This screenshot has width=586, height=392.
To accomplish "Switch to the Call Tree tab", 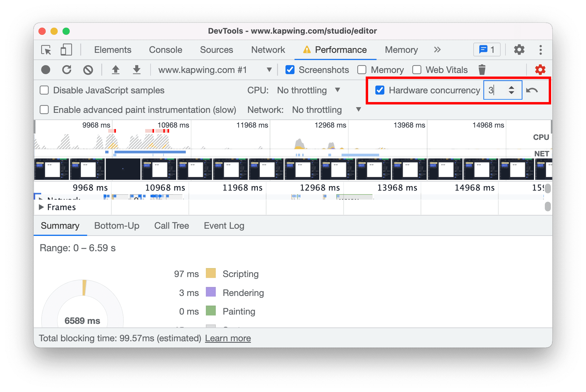I will tap(172, 226).
